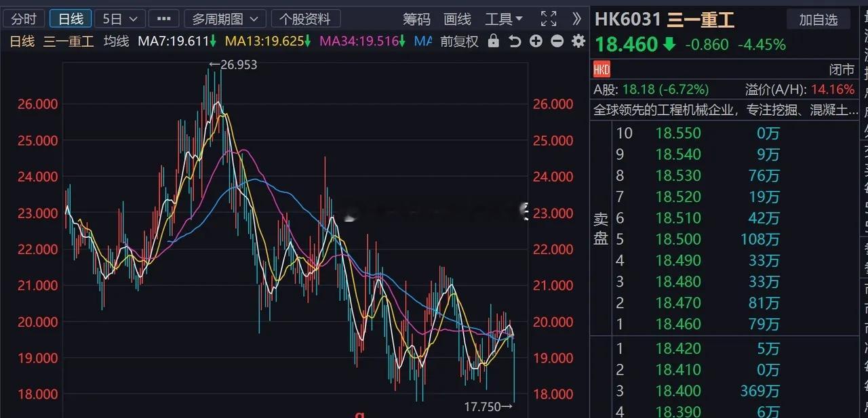The image size is (868, 418).
Task: Open the 5日 period dropdown
Action: (119, 19)
